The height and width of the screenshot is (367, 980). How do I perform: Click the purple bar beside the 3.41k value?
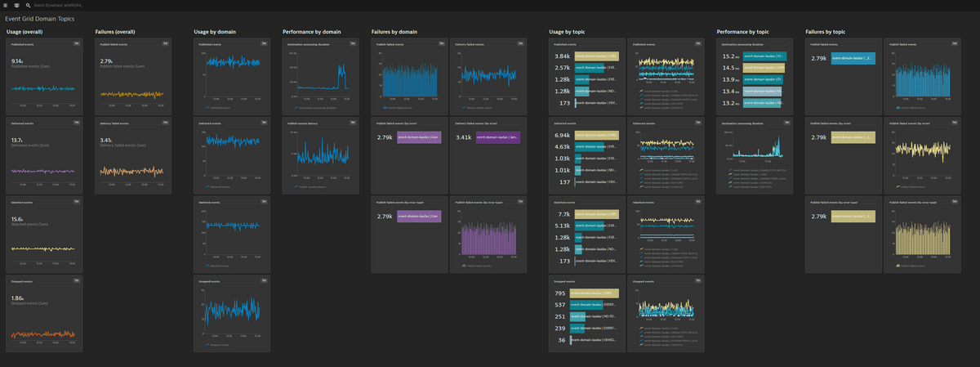pyautogui.click(x=497, y=137)
